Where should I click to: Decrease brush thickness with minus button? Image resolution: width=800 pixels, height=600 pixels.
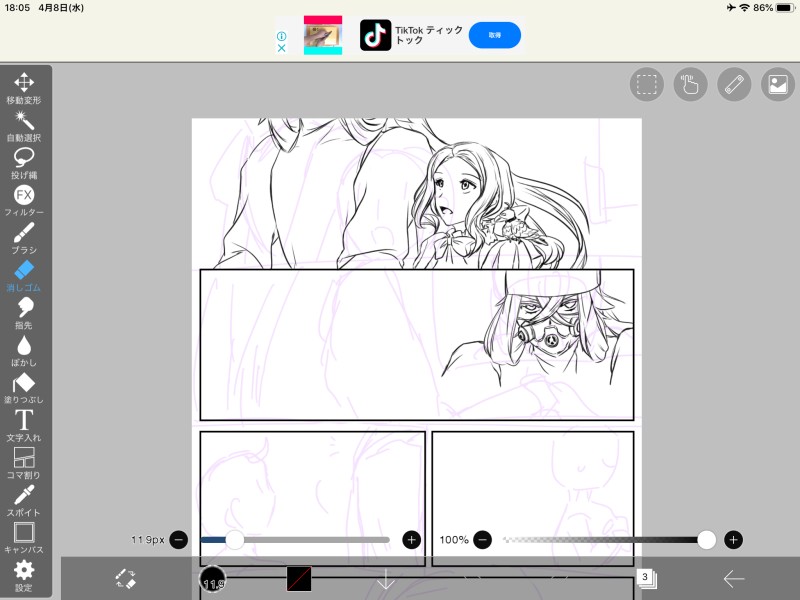(x=179, y=540)
